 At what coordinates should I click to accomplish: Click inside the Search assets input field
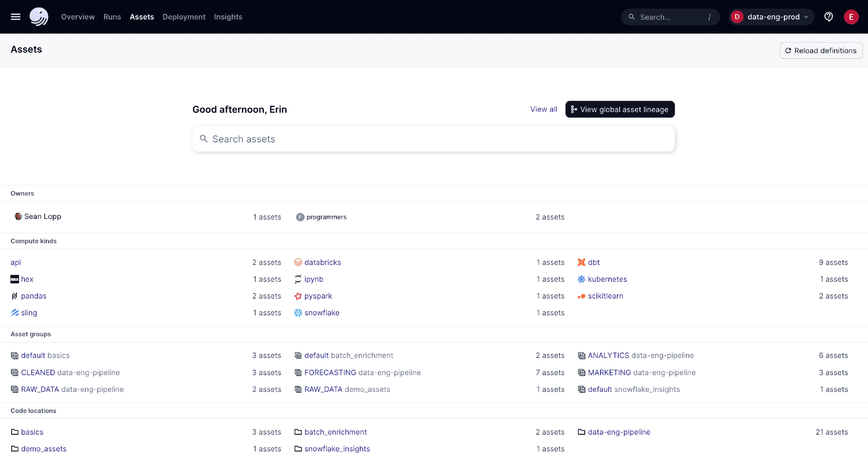(x=432, y=139)
